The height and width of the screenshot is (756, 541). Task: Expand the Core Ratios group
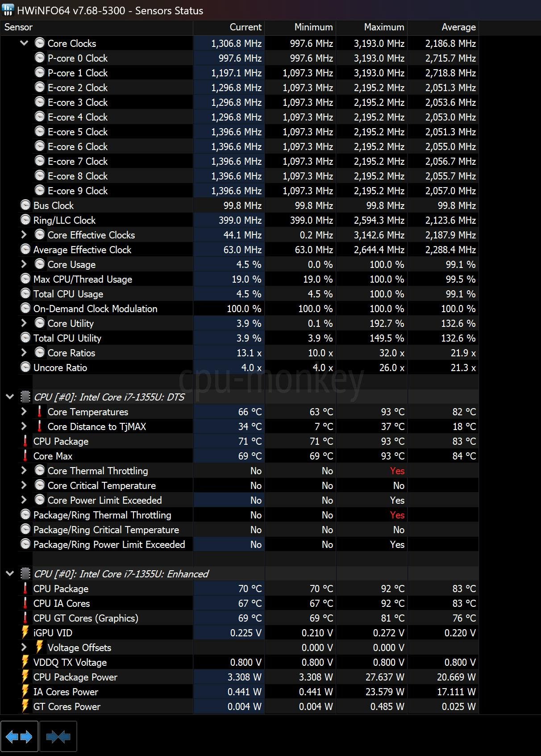(x=24, y=353)
